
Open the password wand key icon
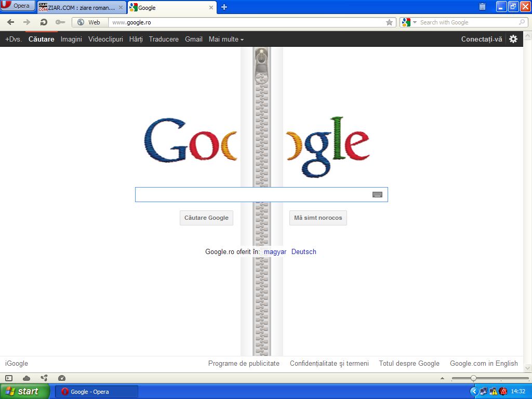[60, 22]
